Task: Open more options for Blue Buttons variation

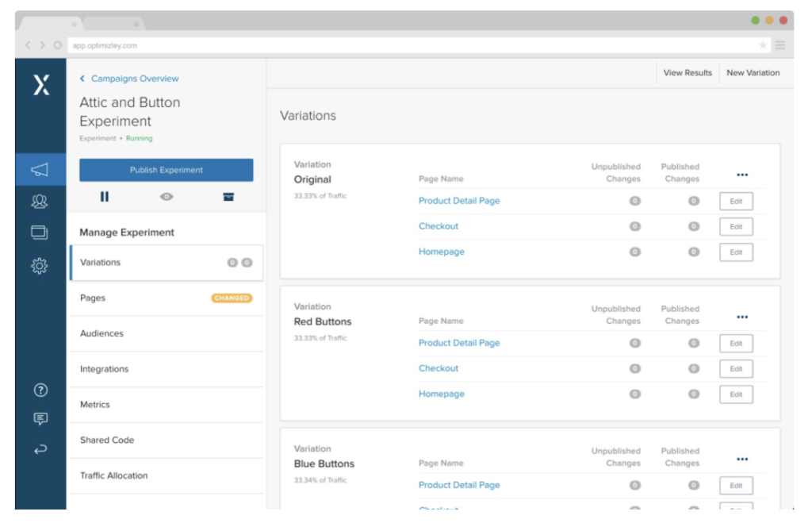Action: pyautogui.click(x=742, y=460)
